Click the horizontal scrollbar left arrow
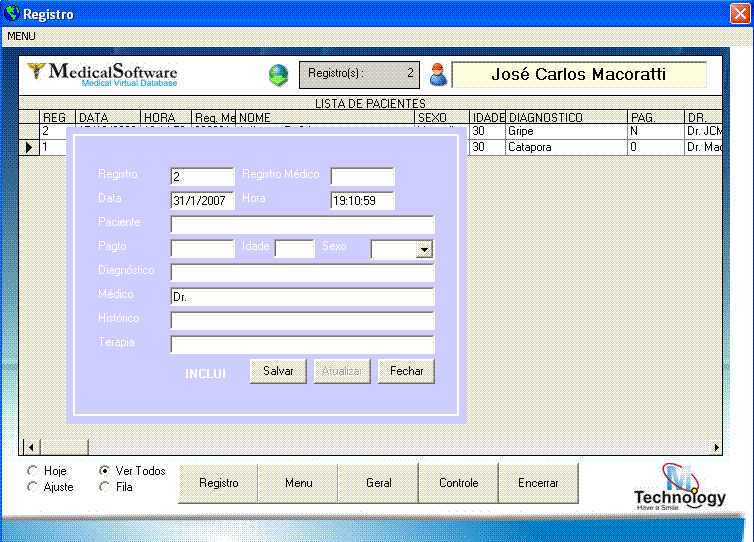 pos(31,447)
